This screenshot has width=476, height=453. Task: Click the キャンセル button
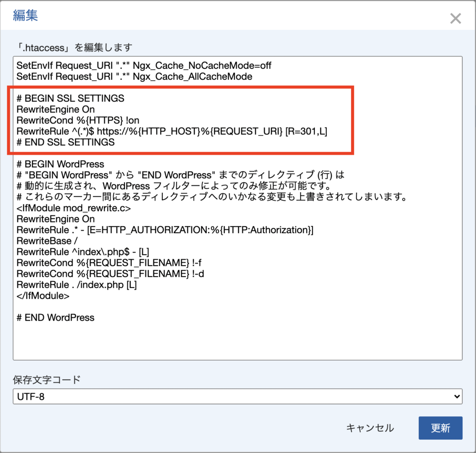tap(370, 428)
